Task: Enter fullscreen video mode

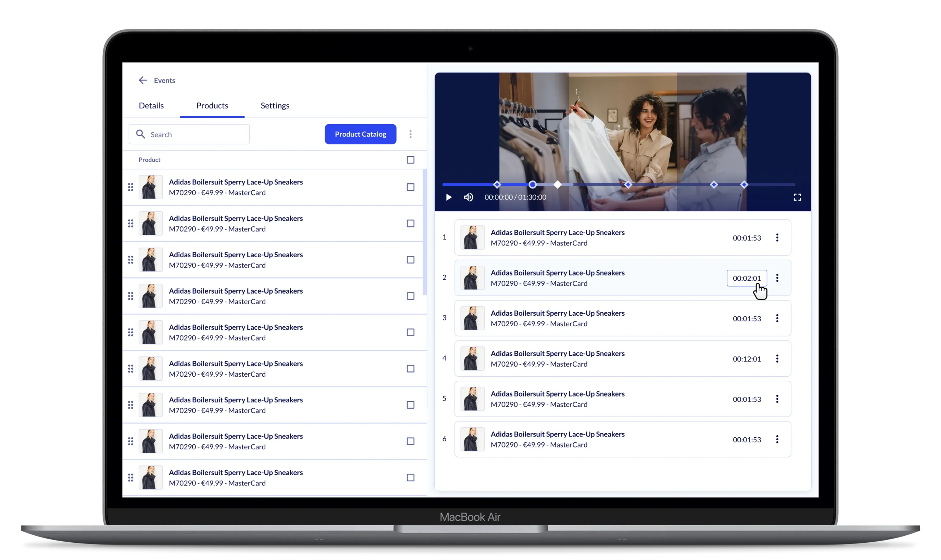Action: click(x=797, y=197)
